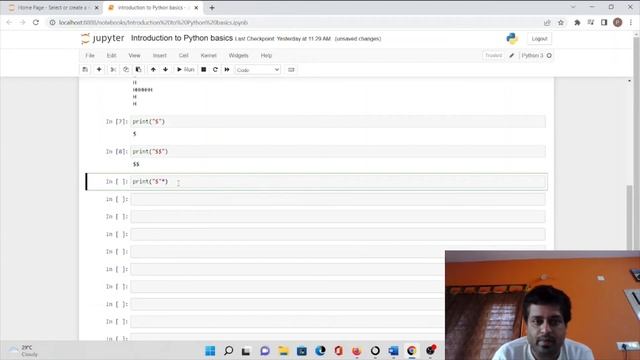Copy selected cells icon
This screenshot has height=360, width=640.
coord(126,70)
